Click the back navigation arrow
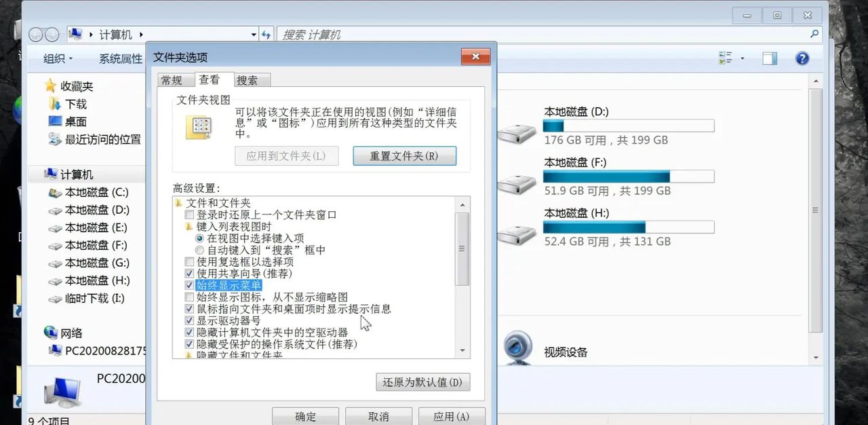The image size is (868, 425). pos(35,34)
